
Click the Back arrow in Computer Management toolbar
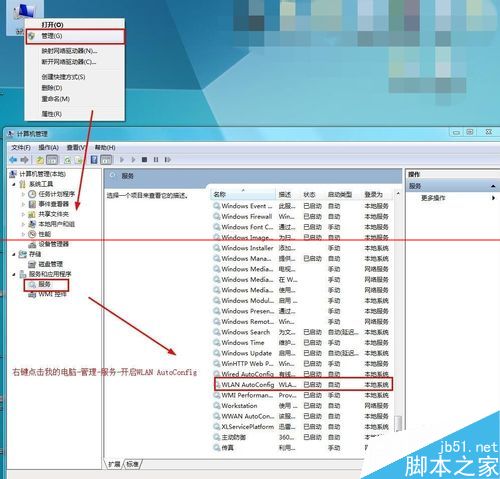pyautogui.click(x=13, y=160)
